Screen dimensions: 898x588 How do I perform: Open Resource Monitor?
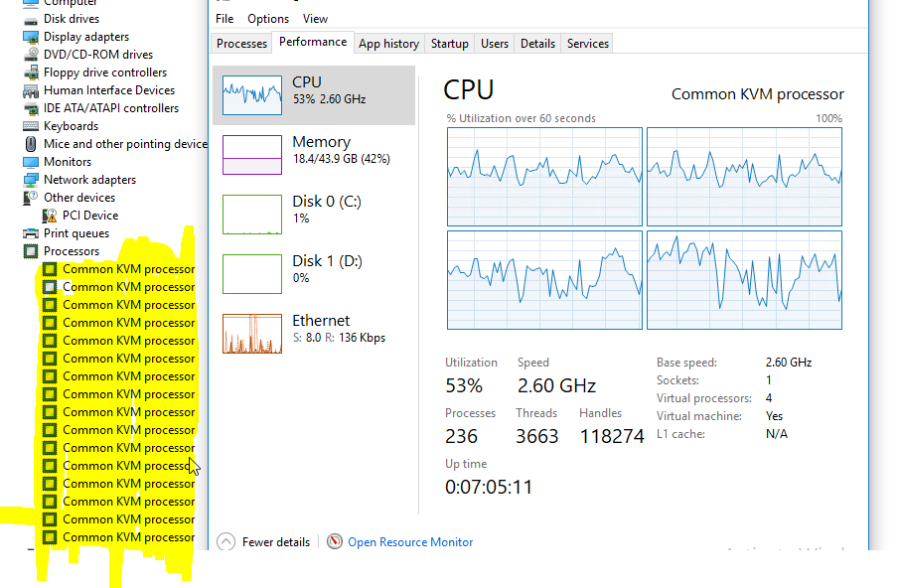409,541
